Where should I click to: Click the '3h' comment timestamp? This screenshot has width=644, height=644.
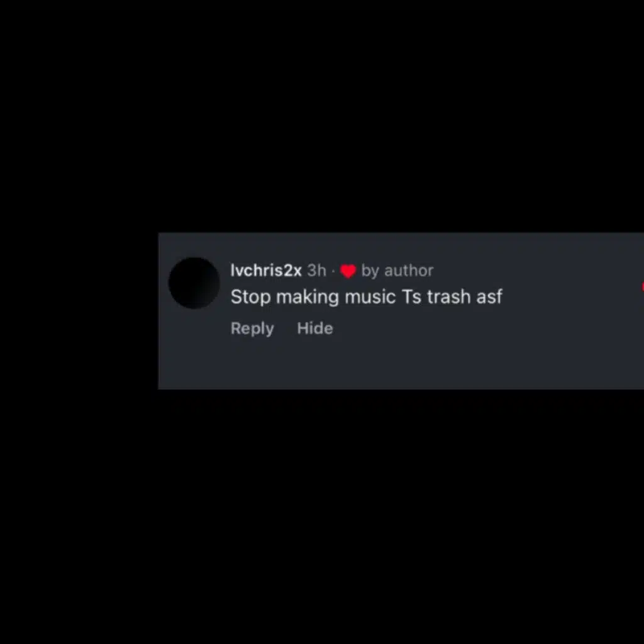click(317, 270)
